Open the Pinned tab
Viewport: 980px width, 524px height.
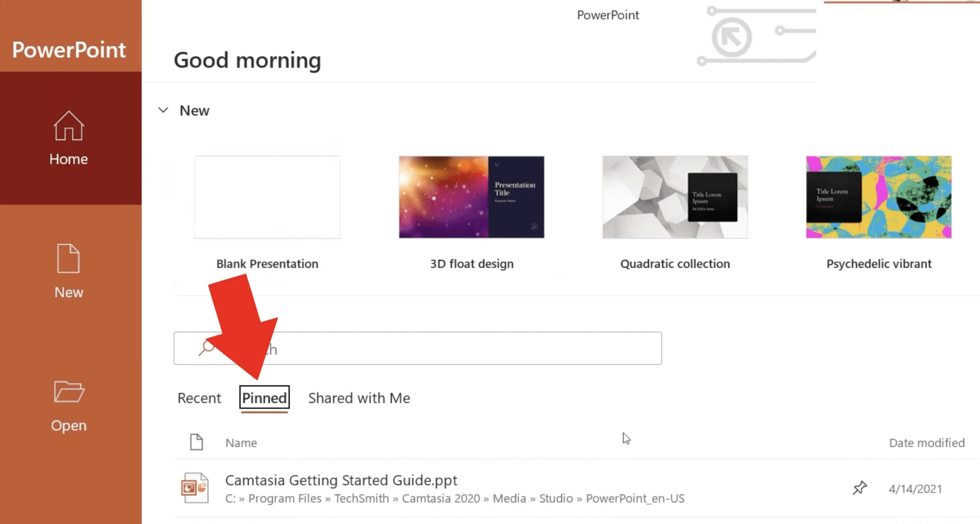point(264,398)
